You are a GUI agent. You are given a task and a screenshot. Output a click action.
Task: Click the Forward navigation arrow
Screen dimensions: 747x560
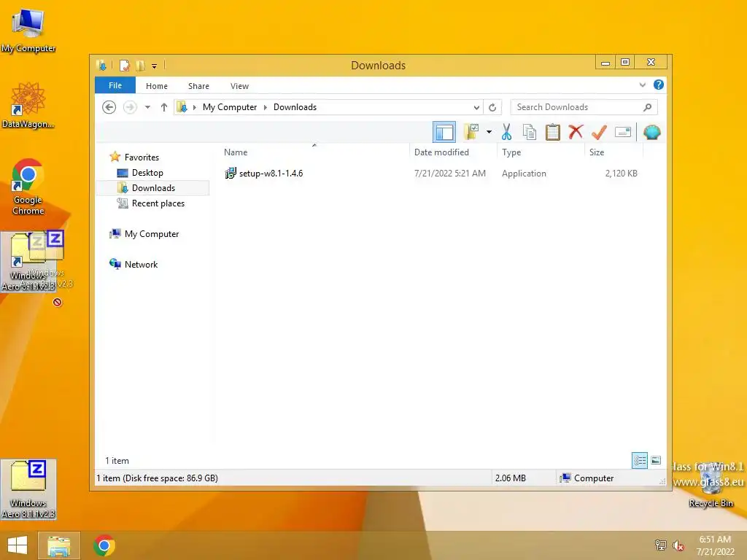point(130,107)
